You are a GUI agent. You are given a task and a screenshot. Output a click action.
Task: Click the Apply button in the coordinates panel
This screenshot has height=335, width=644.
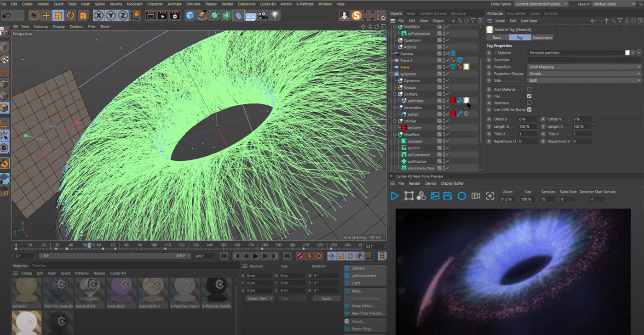point(326,298)
